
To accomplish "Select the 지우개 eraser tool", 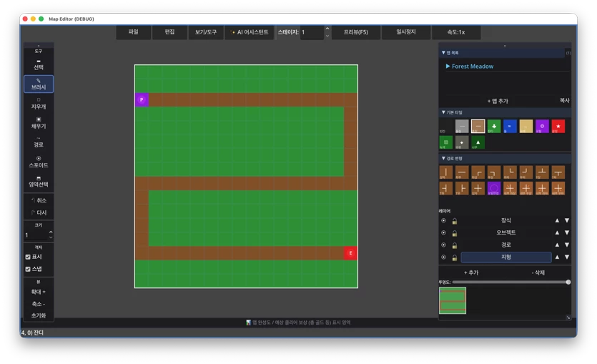I will [39, 103].
